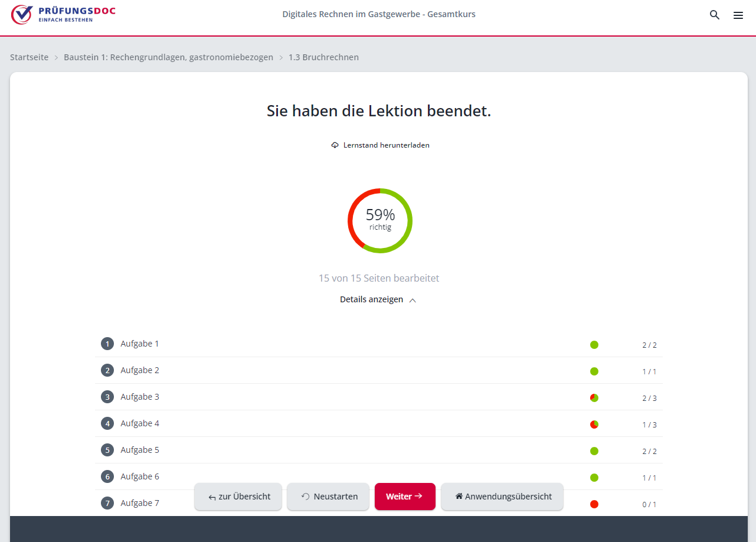
Task: Click the pie status icon for Aufgabe 4
Action: pos(594,425)
